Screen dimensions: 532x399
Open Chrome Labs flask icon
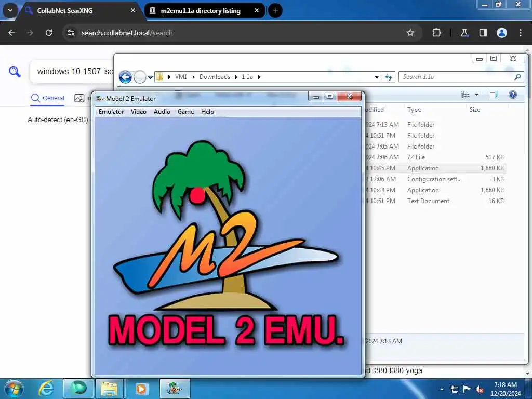click(464, 33)
